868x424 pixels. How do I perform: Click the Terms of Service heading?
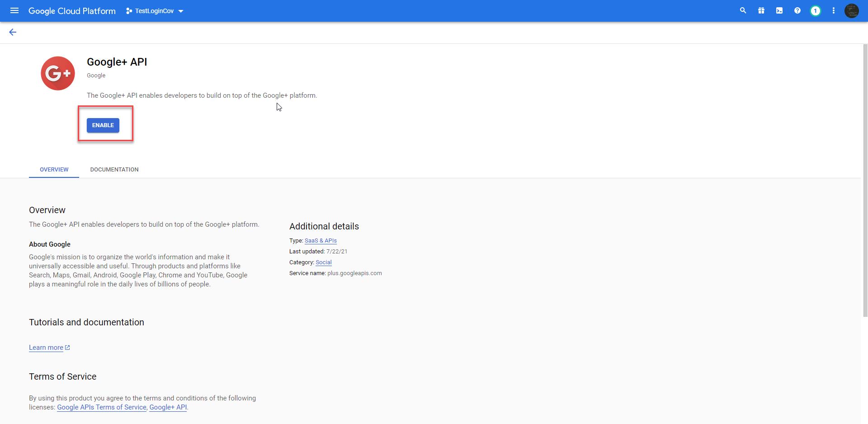(63, 376)
